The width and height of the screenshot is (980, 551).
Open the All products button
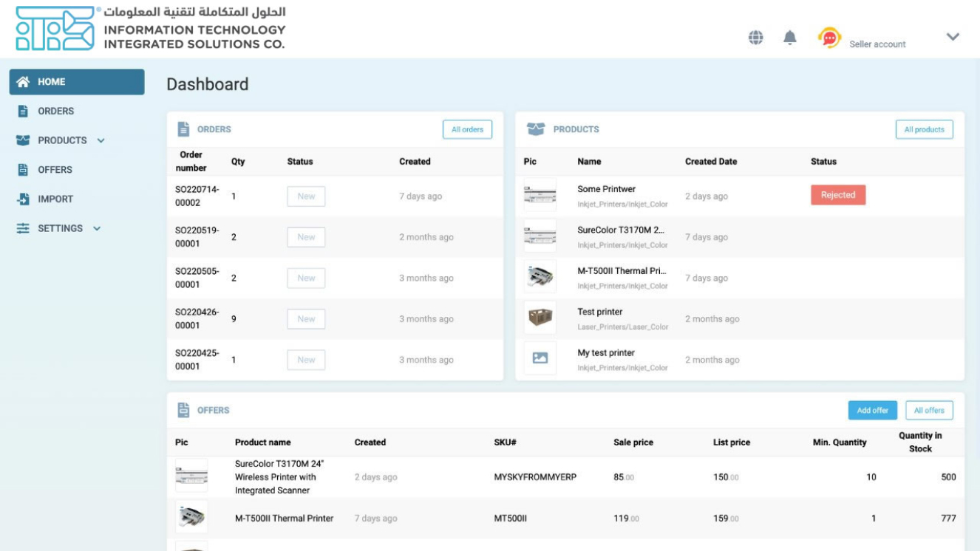click(924, 130)
